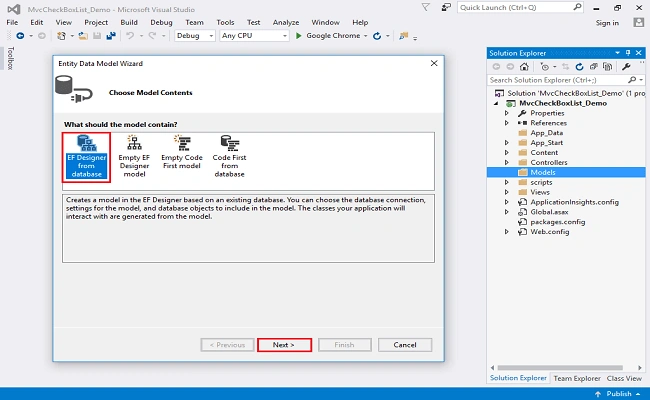Collapse the MvcCheckBoxList_Demo project node
Viewport: 650px width, 400px height.
[496, 104]
